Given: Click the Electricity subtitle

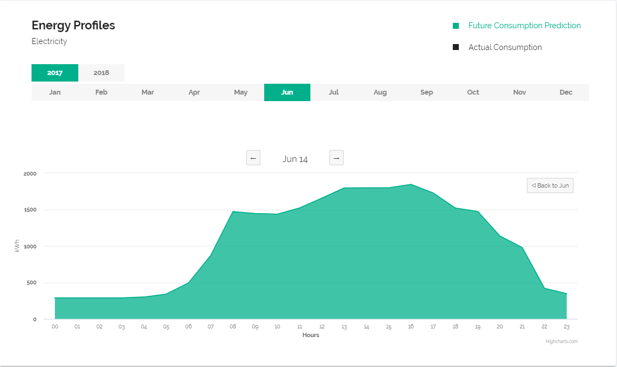Looking at the screenshot, I should [x=49, y=41].
